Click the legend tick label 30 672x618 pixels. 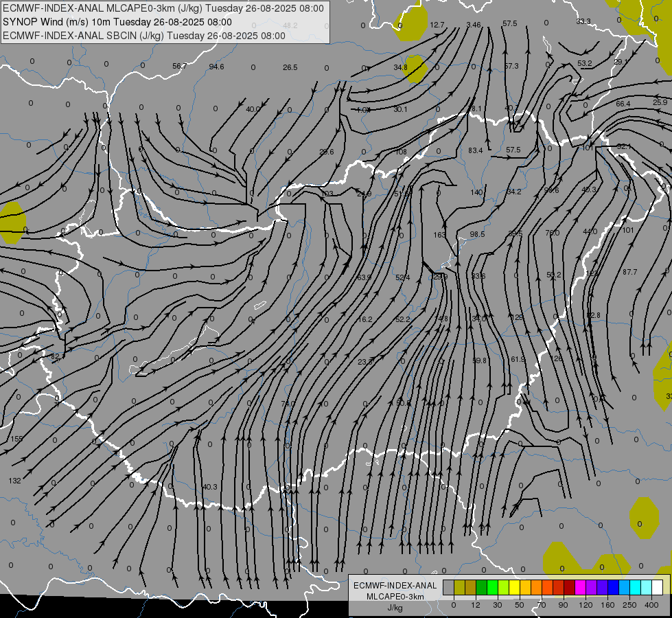(498, 605)
